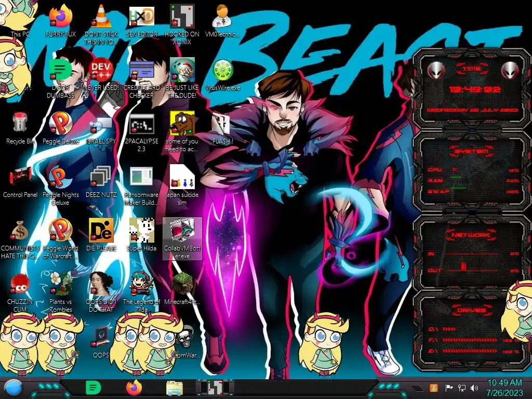
Task: Click the left alien head in Time widget
Action: (436, 71)
